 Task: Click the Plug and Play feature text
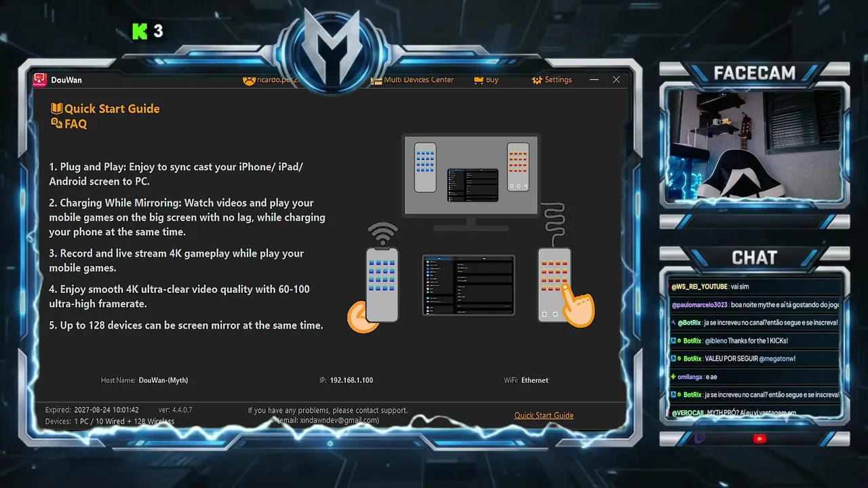pyautogui.click(x=176, y=174)
